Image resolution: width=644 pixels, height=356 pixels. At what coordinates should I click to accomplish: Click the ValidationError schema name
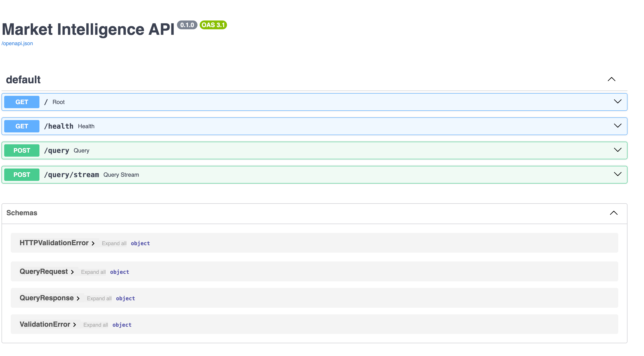coord(45,324)
